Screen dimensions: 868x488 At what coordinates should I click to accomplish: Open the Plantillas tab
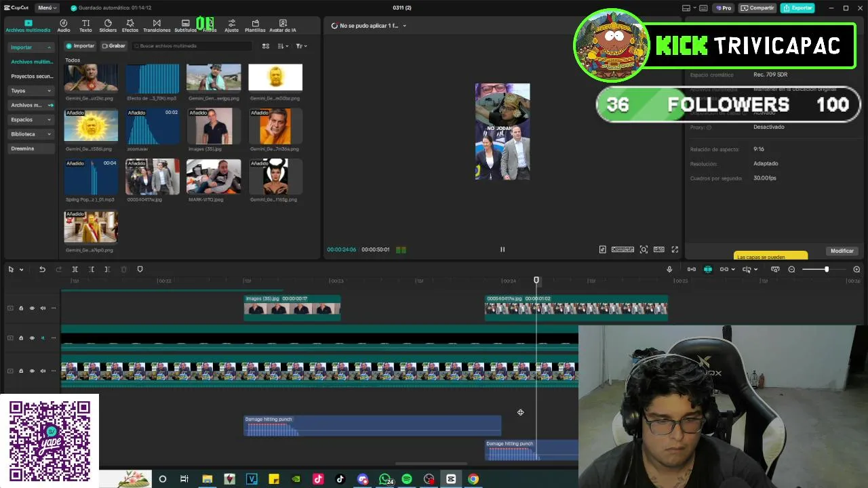(x=255, y=26)
